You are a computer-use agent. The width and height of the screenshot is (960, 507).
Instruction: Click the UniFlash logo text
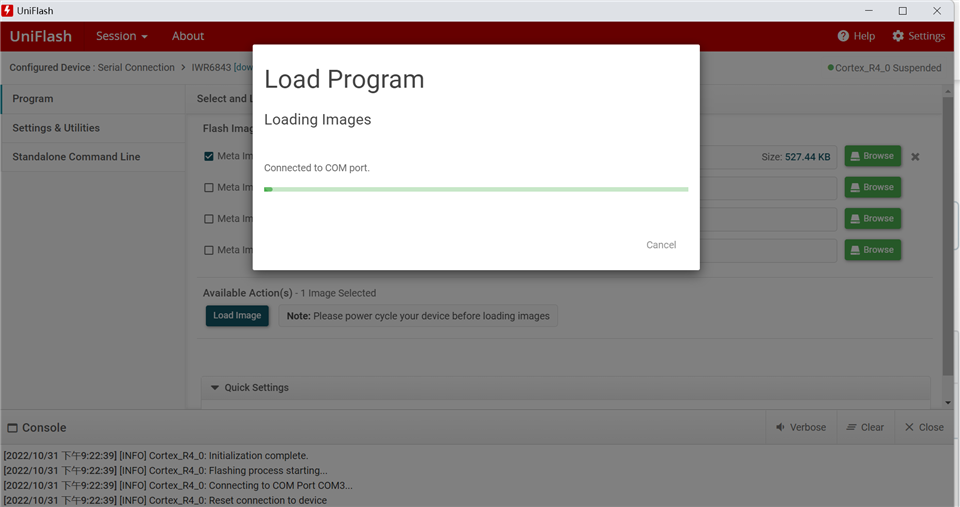tap(41, 36)
